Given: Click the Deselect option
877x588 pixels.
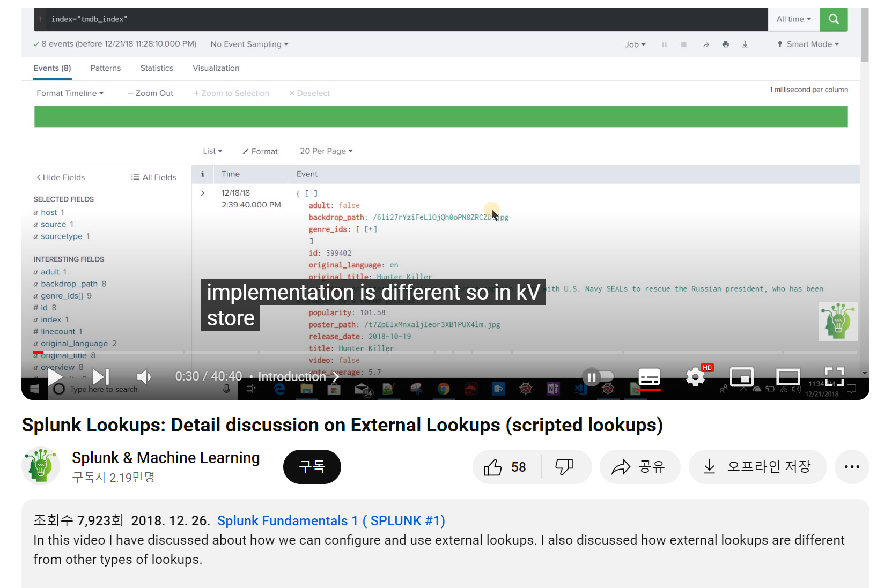Looking at the screenshot, I should (309, 93).
